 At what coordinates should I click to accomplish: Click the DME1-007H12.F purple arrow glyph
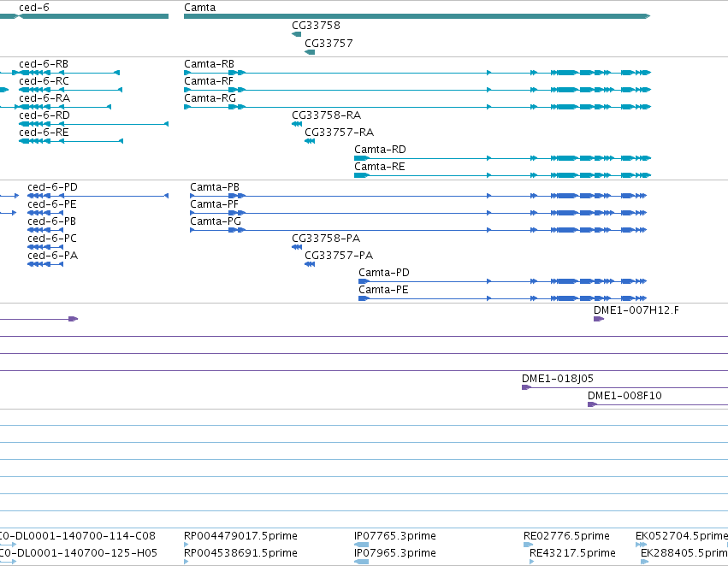(x=599, y=319)
